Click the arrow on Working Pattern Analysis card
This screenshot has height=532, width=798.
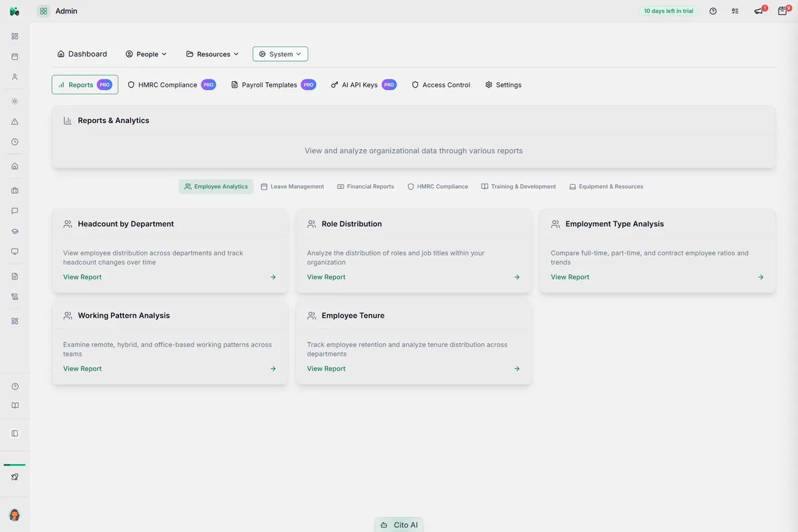[x=273, y=369]
